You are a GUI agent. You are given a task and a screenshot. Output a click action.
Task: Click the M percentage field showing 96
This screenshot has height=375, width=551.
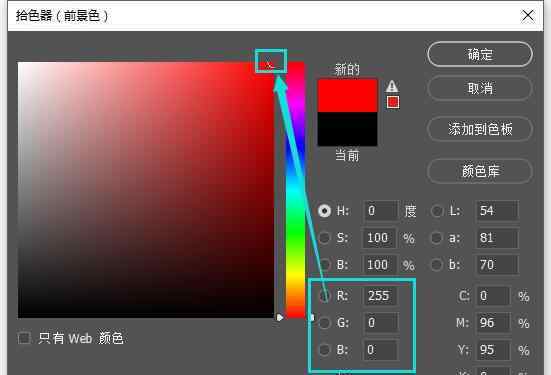pos(493,323)
